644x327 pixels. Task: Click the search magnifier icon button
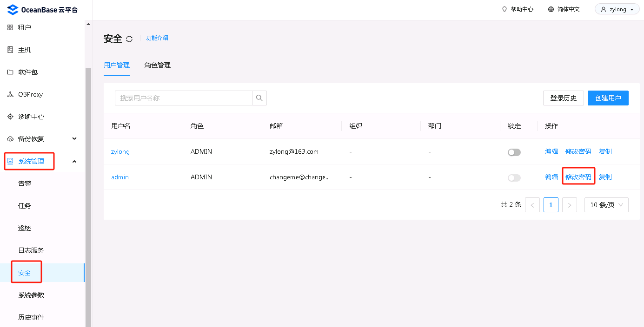click(259, 98)
